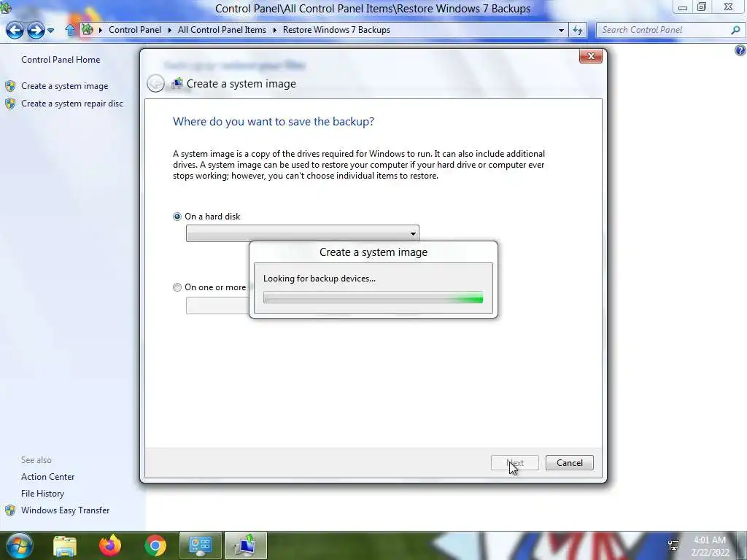This screenshot has height=560, width=747.
Task: Open Control Panel Home link
Action: (x=61, y=60)
